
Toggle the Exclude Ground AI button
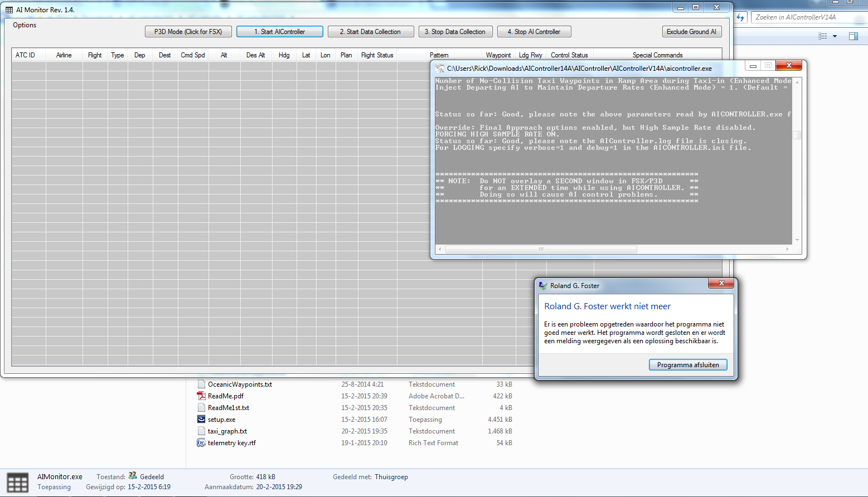pyautogui.click(x=691, y=32)
